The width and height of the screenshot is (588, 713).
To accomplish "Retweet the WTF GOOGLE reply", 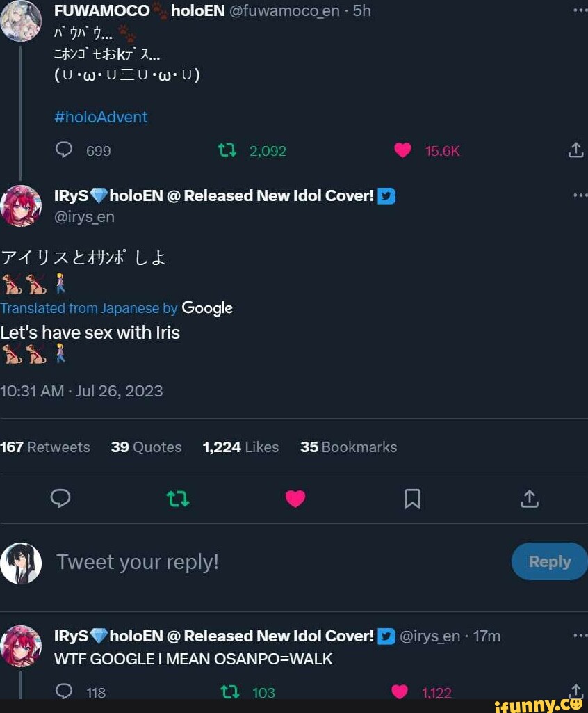I will (x=228, y=691).
